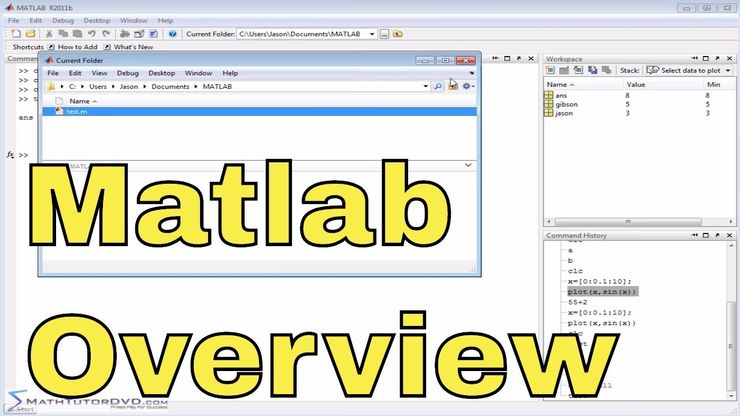The height and width of the screenshot is (416, 740).
Task: Open the gear actions menu in Current Folder
Action: [x=467, y=87]
